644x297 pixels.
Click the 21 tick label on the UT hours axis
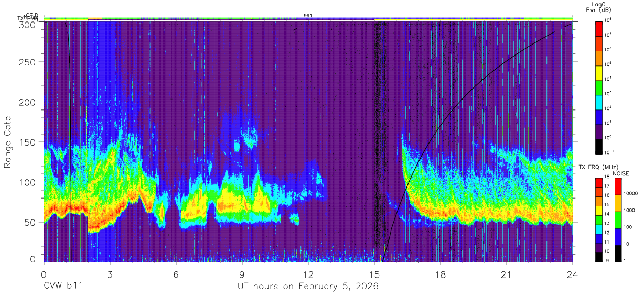click(x=506, y=274)
